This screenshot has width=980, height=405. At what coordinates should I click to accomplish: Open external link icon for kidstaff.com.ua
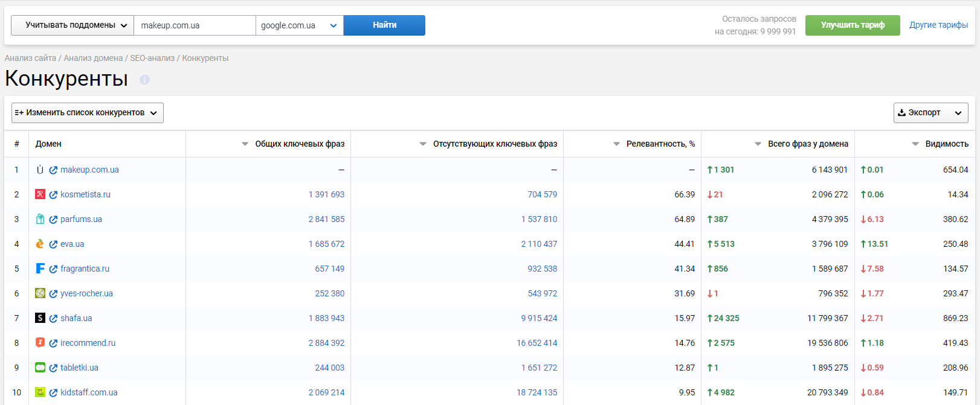53,393
